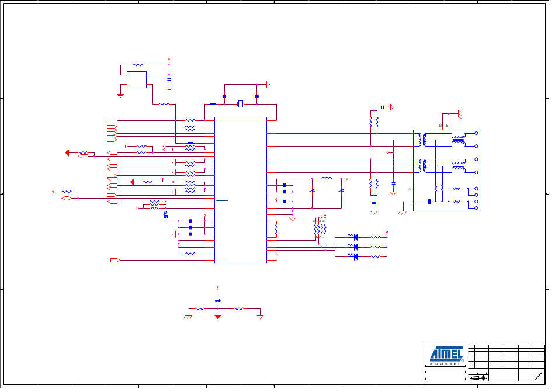Click the middle LED symbol in the LED stack
The image size is (555, 392).
coord(353,247)
